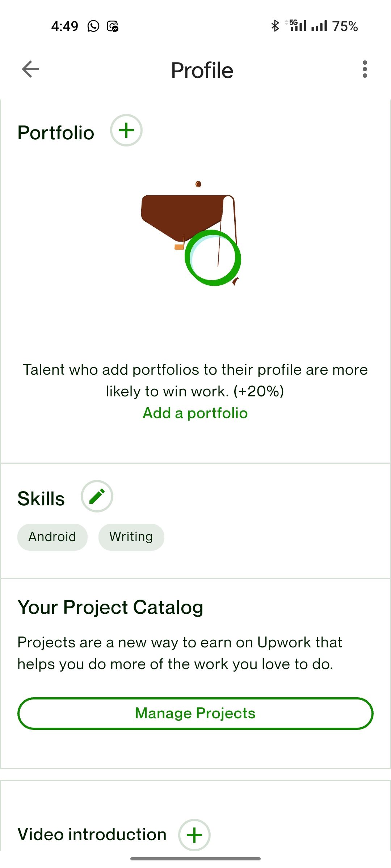
Task: Tap the bottom home gesture bar
Action: (195, 859)
